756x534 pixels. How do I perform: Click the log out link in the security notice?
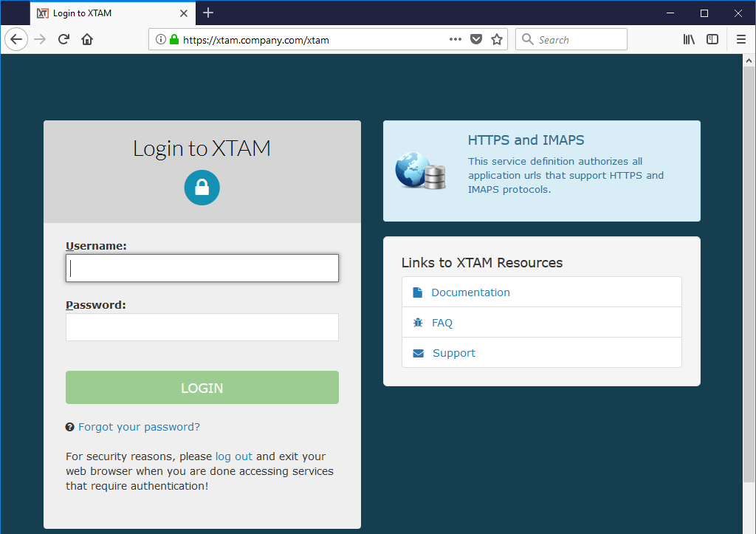click(233, 456)
